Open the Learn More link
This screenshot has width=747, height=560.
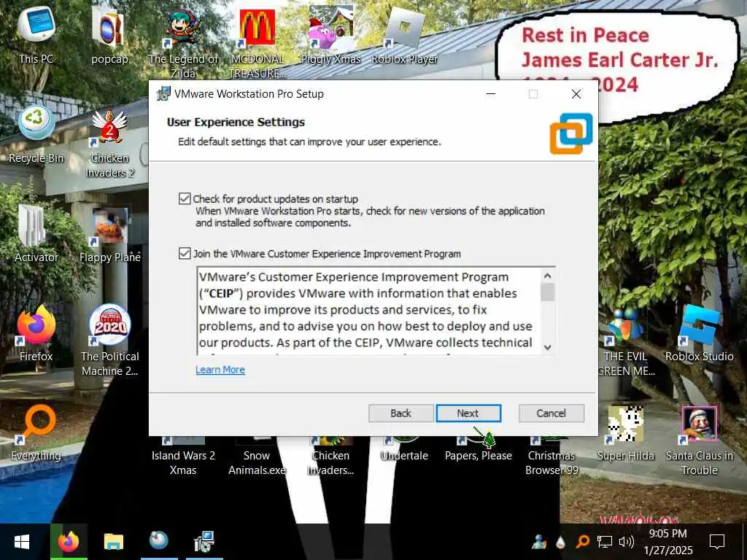pyautogui.click(x=220, y=370)
